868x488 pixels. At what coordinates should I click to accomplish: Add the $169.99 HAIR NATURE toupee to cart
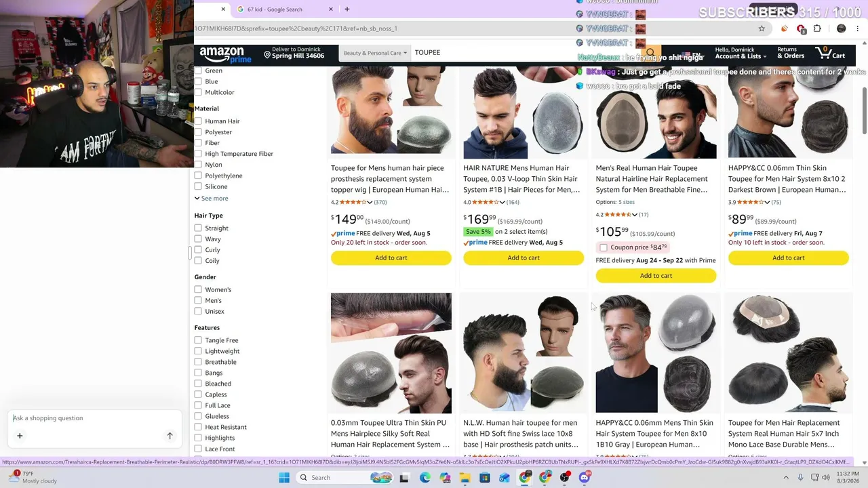pyautogui.click(x=524, y=258)
